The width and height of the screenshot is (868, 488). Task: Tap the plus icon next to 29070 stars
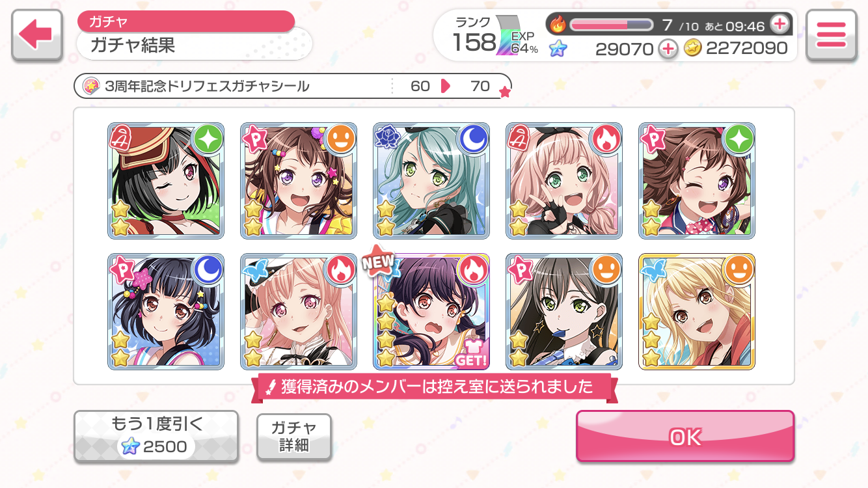click(667, 48)
